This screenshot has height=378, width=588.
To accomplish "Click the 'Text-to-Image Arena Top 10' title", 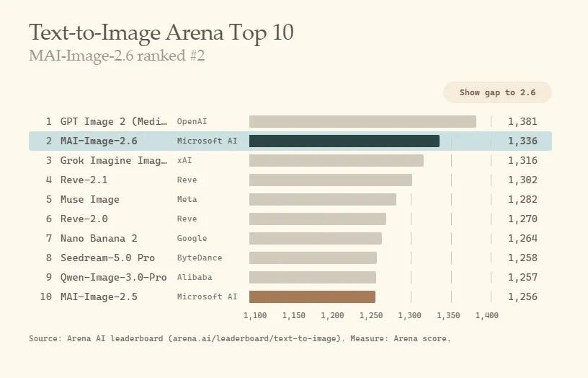I will click(x=161, y=32).
